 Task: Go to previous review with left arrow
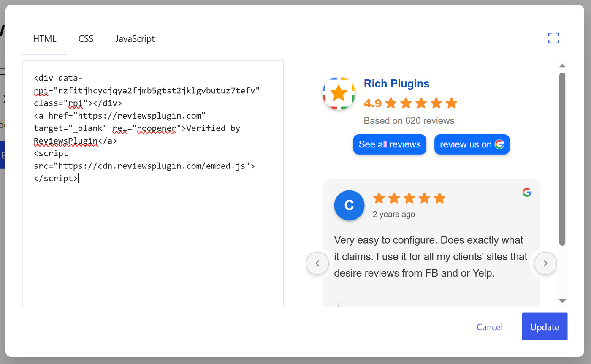click(x=317, y=263)
